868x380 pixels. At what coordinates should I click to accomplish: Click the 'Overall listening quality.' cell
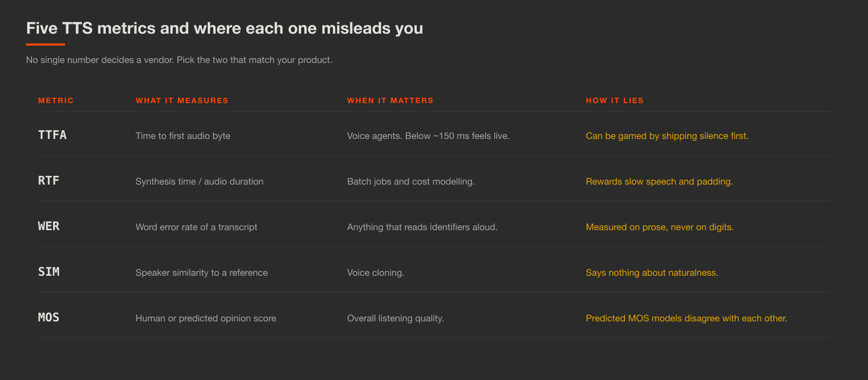(395, 318)
